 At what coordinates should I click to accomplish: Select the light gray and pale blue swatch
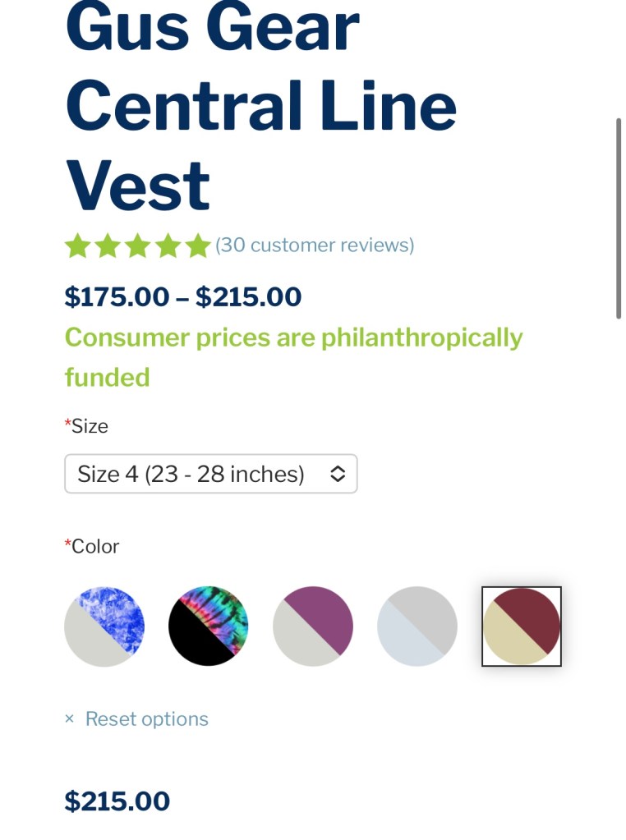417,627
